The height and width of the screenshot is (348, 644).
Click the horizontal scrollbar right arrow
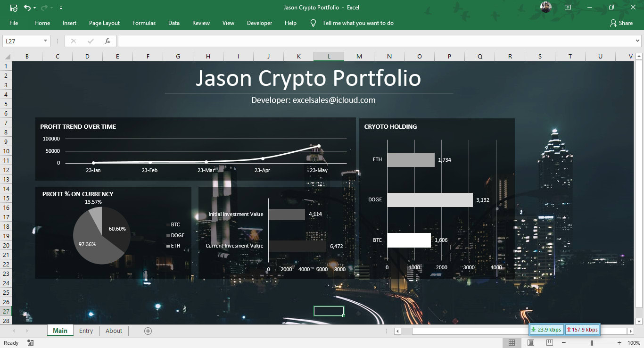631,331
